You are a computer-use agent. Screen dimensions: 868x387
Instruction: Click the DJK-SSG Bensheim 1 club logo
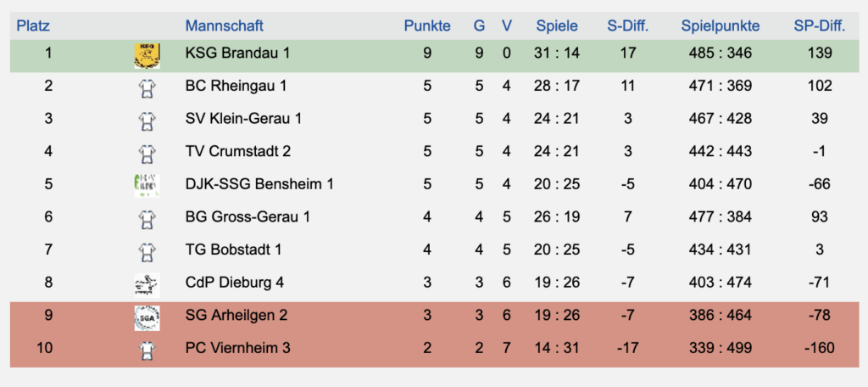[x=147, y=184]
